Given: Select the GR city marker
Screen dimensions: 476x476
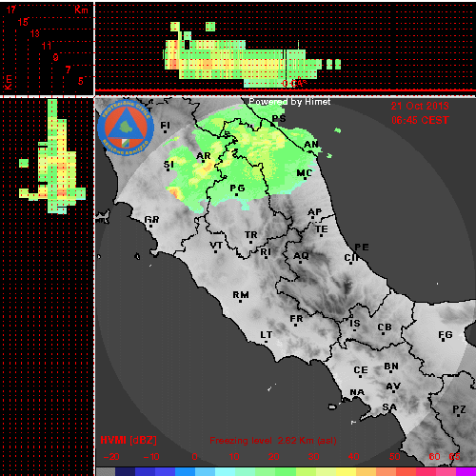Looking at the screenshot, I should click(x=150, y=226).
